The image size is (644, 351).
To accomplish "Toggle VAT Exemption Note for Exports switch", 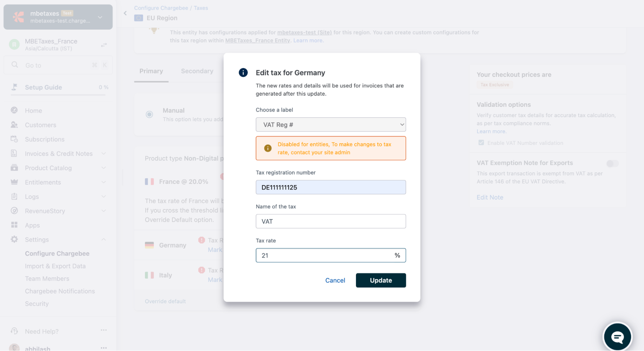I will tap(612, 164).
